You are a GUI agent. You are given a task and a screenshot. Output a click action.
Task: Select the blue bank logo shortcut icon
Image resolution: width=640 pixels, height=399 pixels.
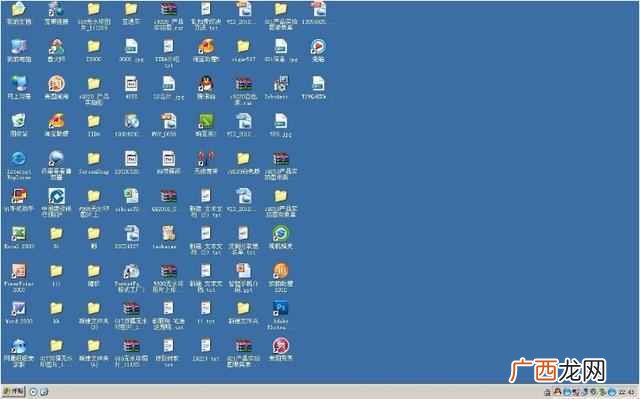pyautogui.click(x=56, y=196)
